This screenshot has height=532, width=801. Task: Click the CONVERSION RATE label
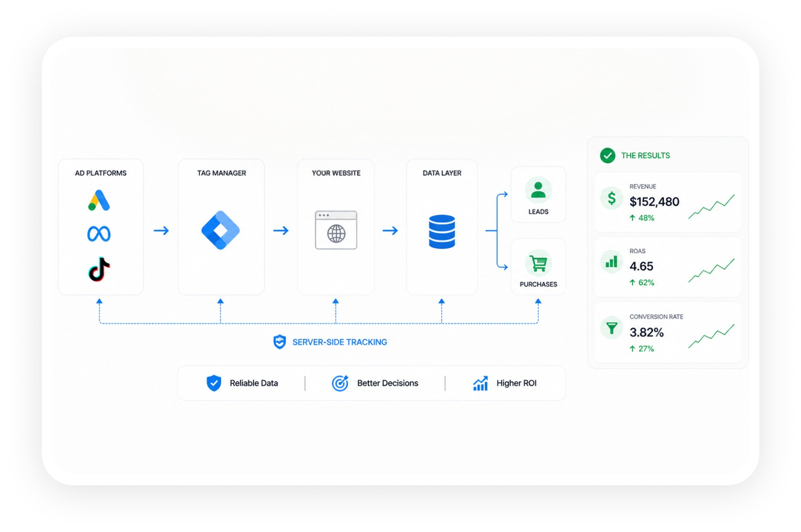(x=656, y=317)
